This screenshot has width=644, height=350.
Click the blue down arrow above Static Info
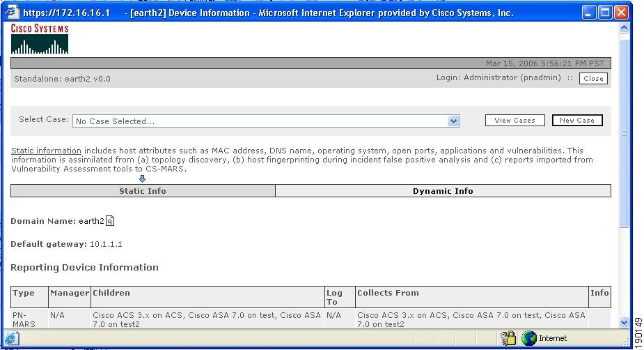143,178
